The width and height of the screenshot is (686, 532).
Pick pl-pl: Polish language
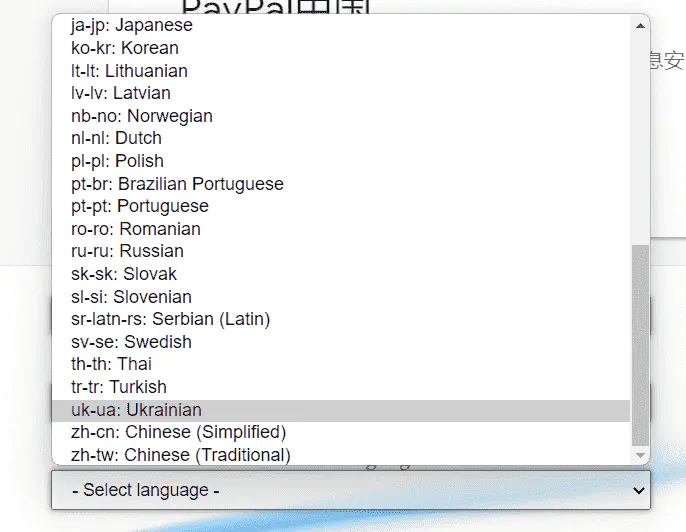(x=341, y=161)
